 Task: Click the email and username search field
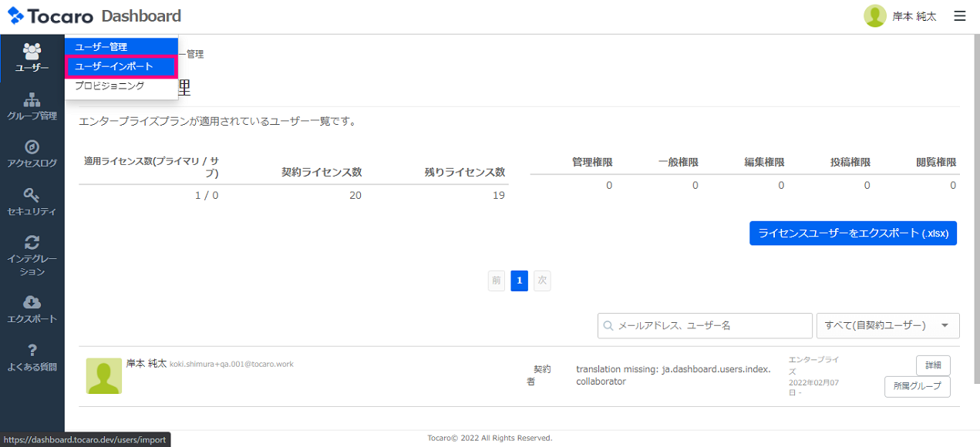(x=705, y=325)
